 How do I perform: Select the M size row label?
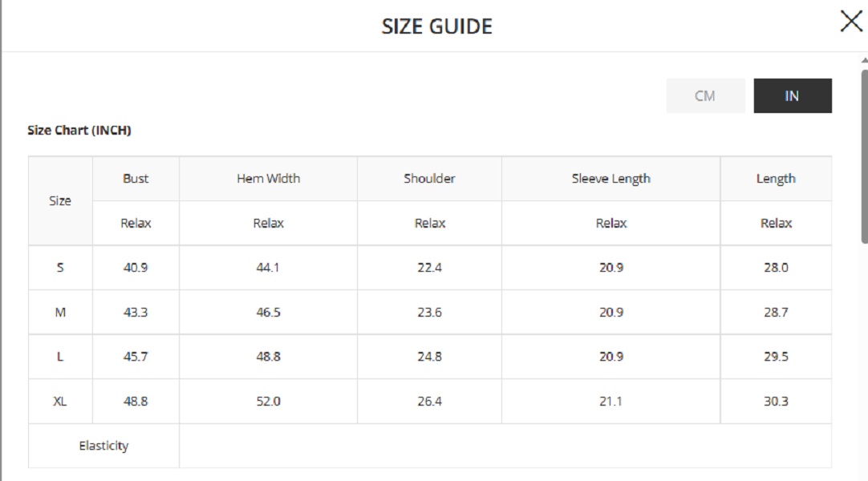point(60,313)
